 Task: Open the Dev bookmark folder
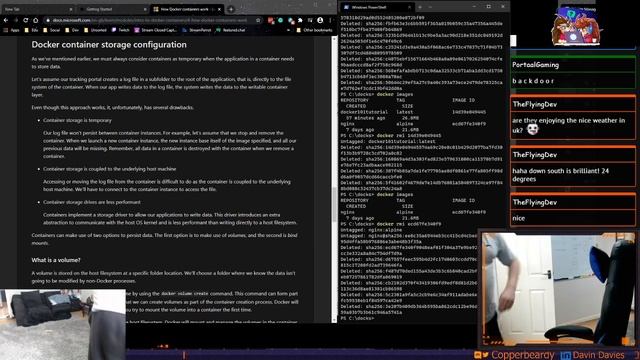(x=72, y=30)
